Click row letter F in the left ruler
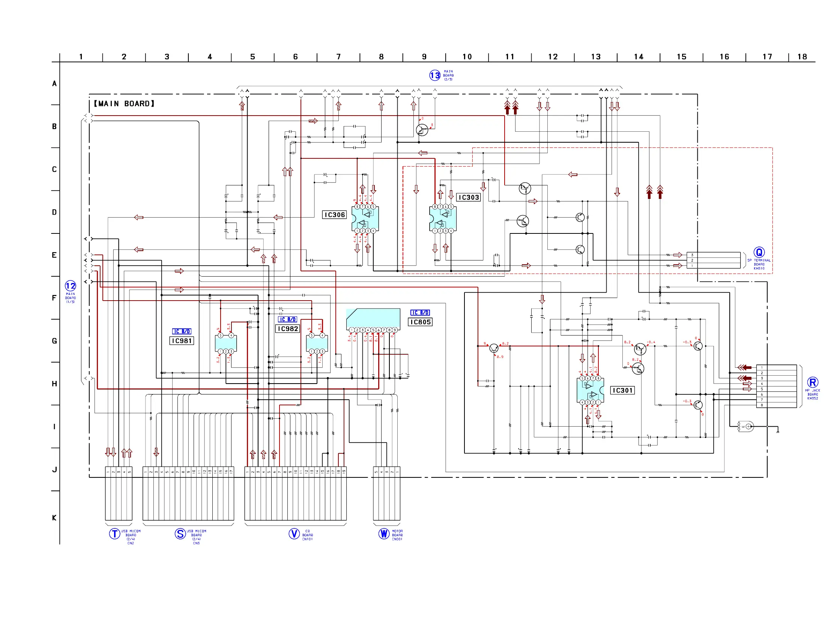 (54, 298)
